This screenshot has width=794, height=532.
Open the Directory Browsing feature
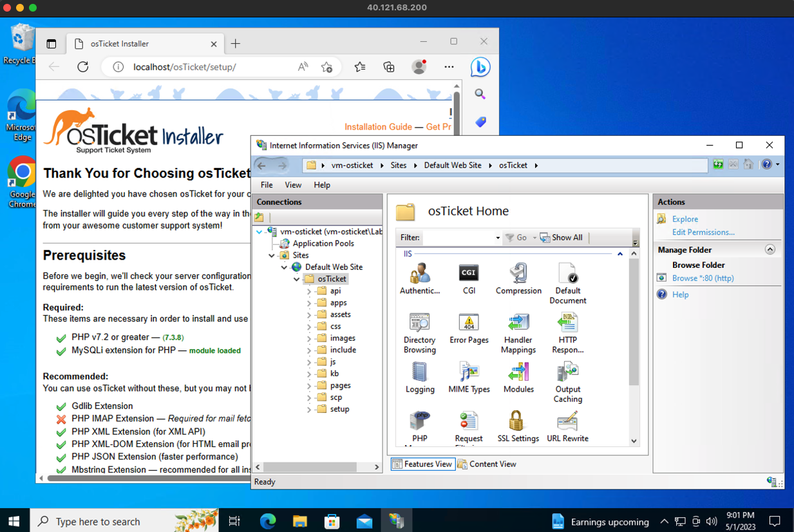point(420,333)
